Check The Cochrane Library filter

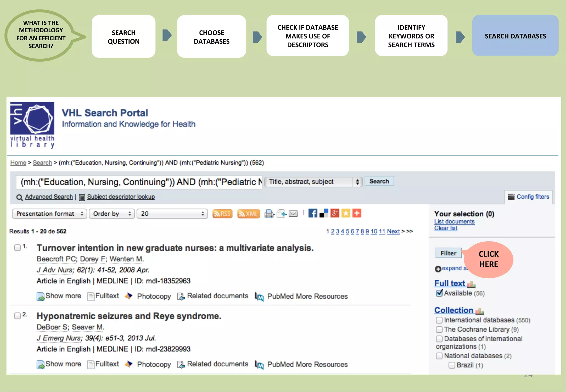[x=439, y=330]
